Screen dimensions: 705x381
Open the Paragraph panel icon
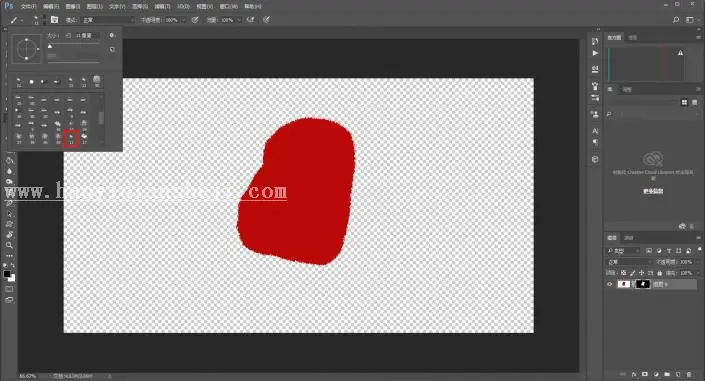tap(595, 142)
